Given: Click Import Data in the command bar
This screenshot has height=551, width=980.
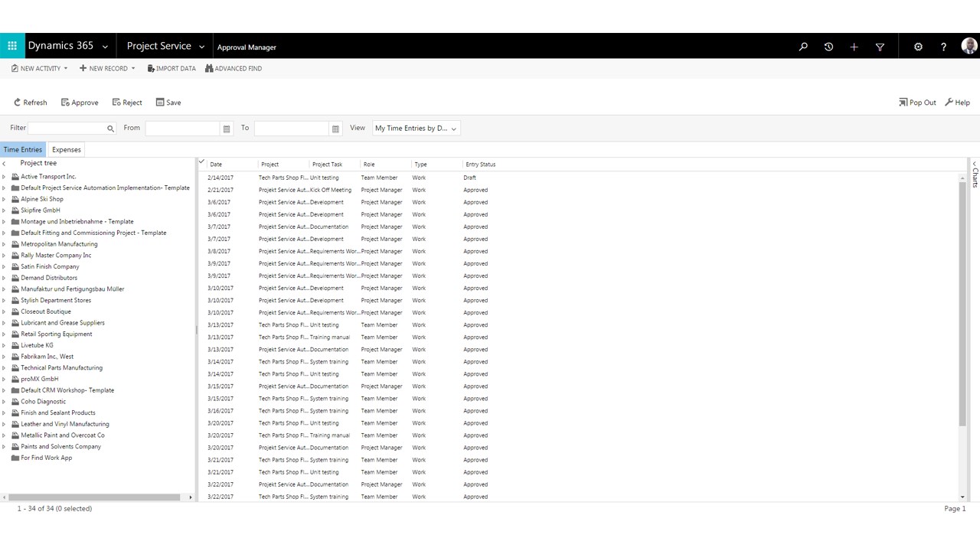Looking at the screenshot, I should [x=171, y=68].
